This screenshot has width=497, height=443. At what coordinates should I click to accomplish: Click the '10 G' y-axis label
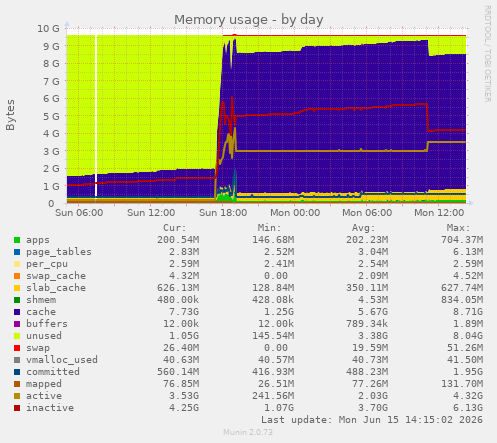tap(48, 29)
